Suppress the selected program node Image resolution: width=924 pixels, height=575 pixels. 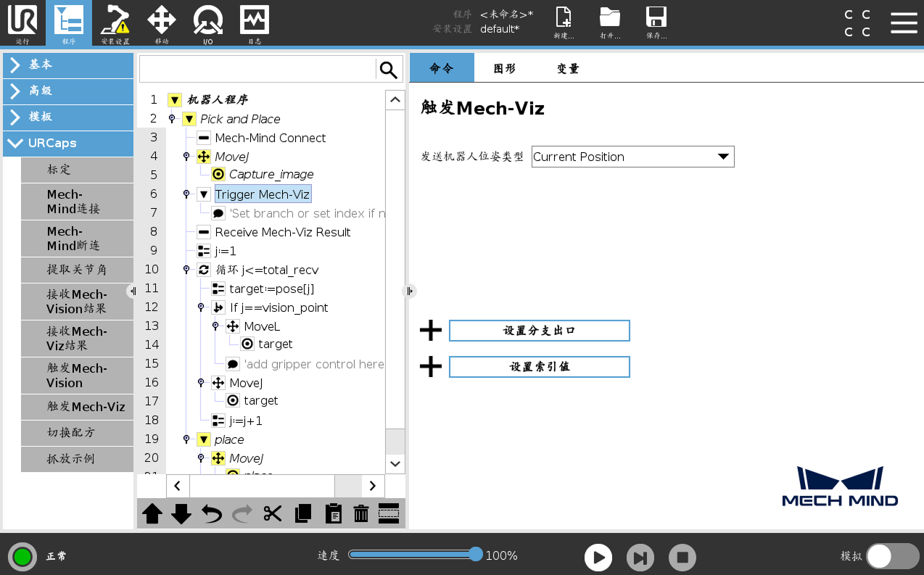click(x=389, y=513)
